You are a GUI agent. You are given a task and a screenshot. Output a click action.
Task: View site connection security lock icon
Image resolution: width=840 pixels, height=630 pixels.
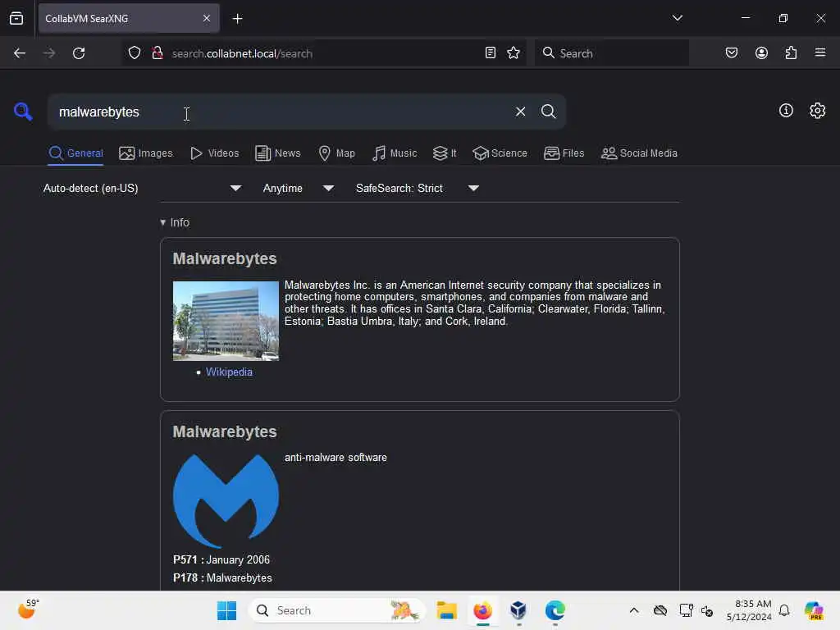pos(157,53)
